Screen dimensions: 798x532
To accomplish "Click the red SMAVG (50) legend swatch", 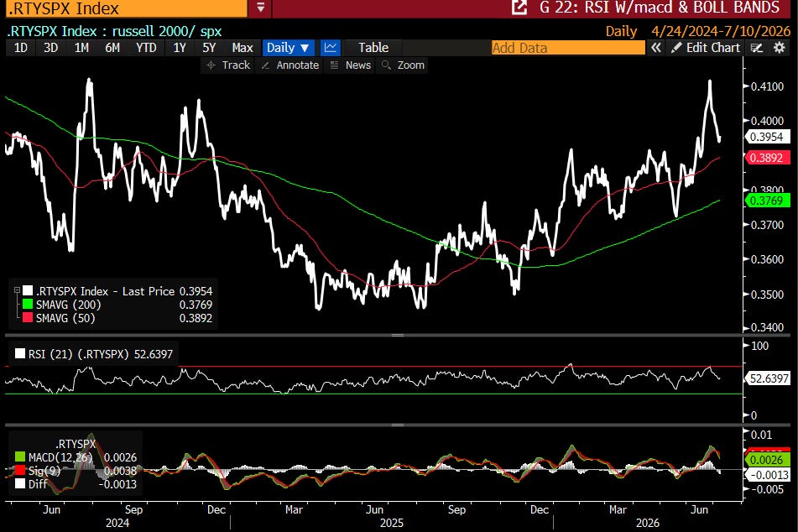I will [28, 318].
